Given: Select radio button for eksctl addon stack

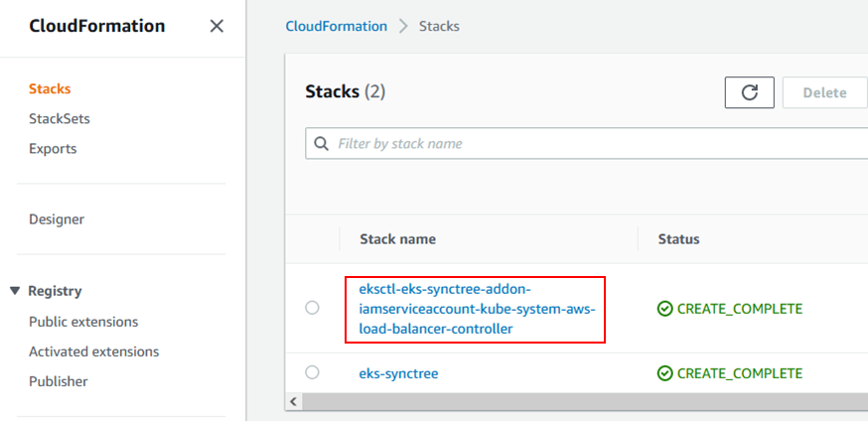Looking at the screenshot, I should coord(312,308).
